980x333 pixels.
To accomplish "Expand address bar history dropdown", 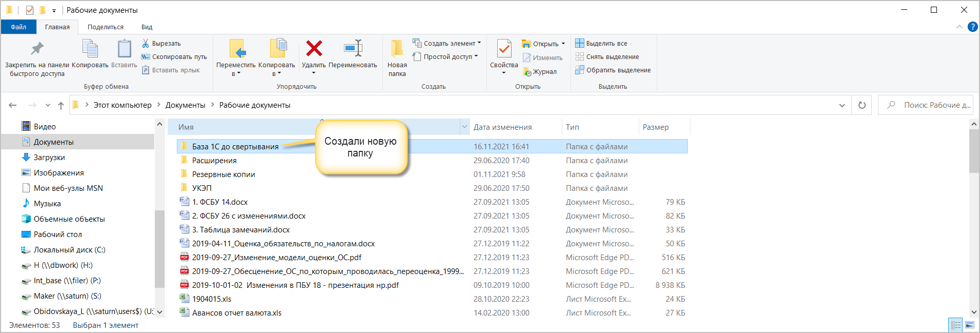I will (x=842, y=105).
